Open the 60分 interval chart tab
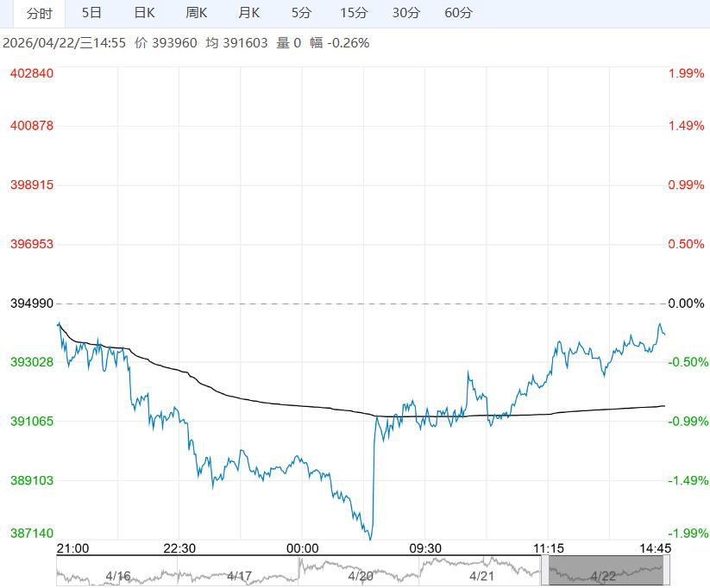710x588 pixels. [458, 13]
